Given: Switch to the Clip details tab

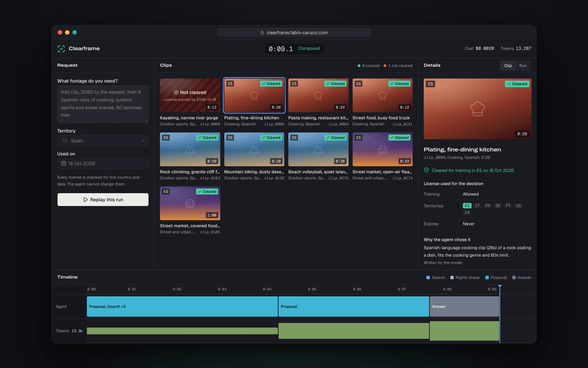Looking at the screenshot, I should (x=508, y=66).
